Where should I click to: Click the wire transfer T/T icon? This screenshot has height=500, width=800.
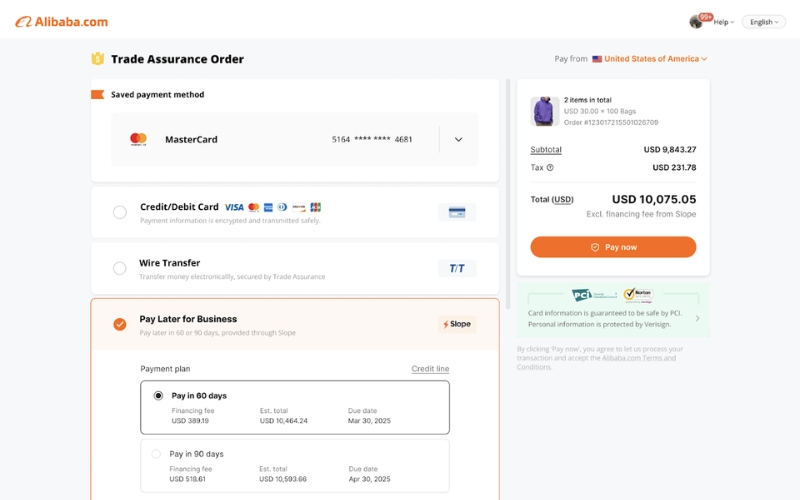pyautogui.click(x=457, y=268)
